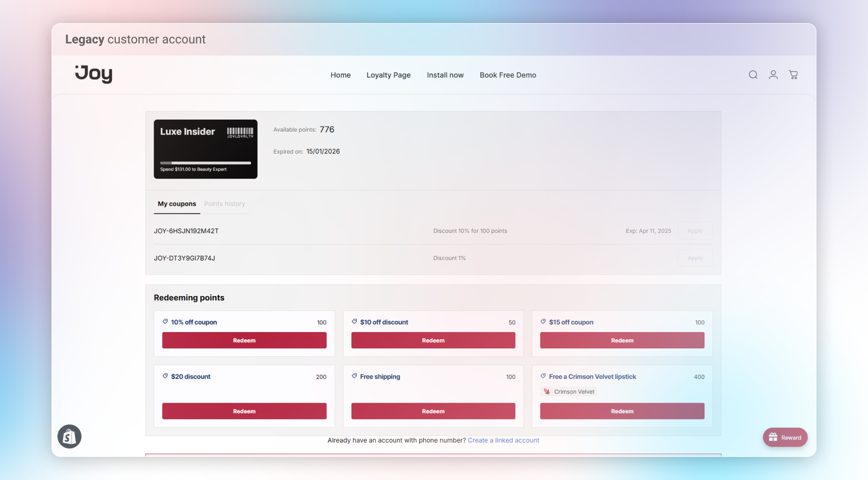Screen dimensions: 868x480
Task: Redeem the 10% off coupon
Action: (x=244, y=340)
